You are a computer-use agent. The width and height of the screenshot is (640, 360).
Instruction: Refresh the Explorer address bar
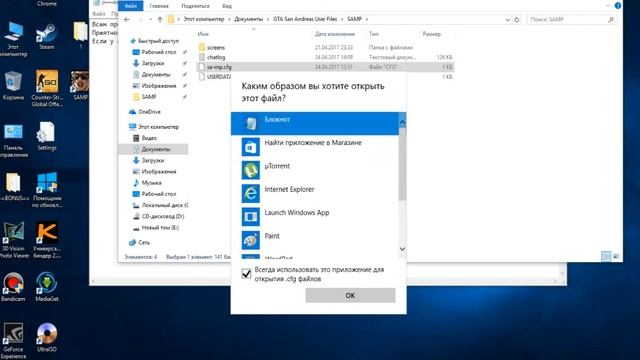point(517,19)
